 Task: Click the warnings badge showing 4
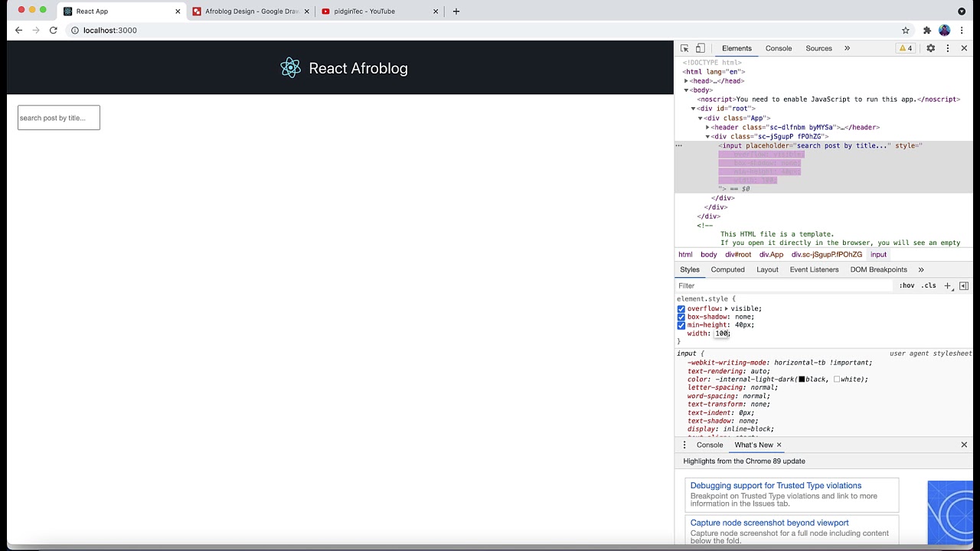(x=905, y=48)
